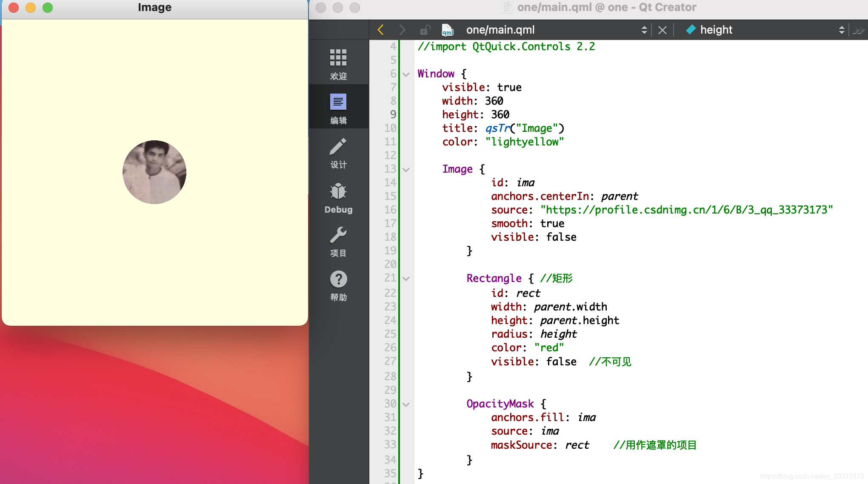Open the Design (设计) mode
Image resolution: width=868 pixels, height=484 pixels.
click(338, 152)
